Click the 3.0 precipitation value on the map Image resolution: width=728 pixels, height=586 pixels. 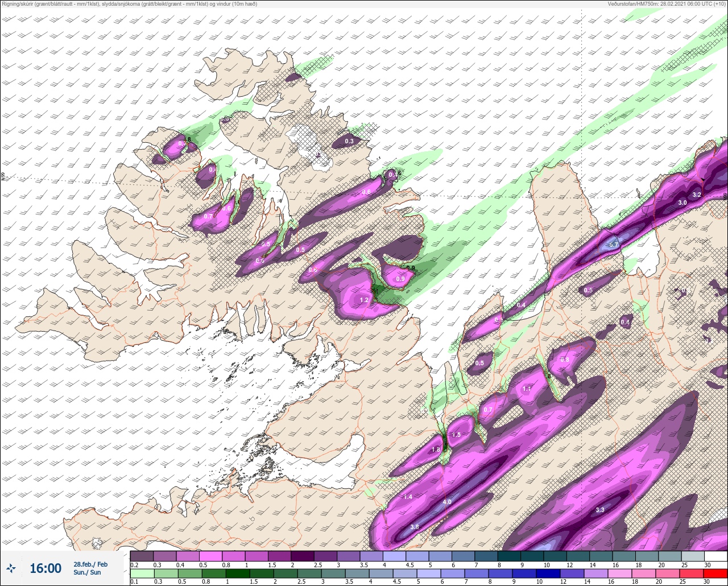(x=682, y=203)
